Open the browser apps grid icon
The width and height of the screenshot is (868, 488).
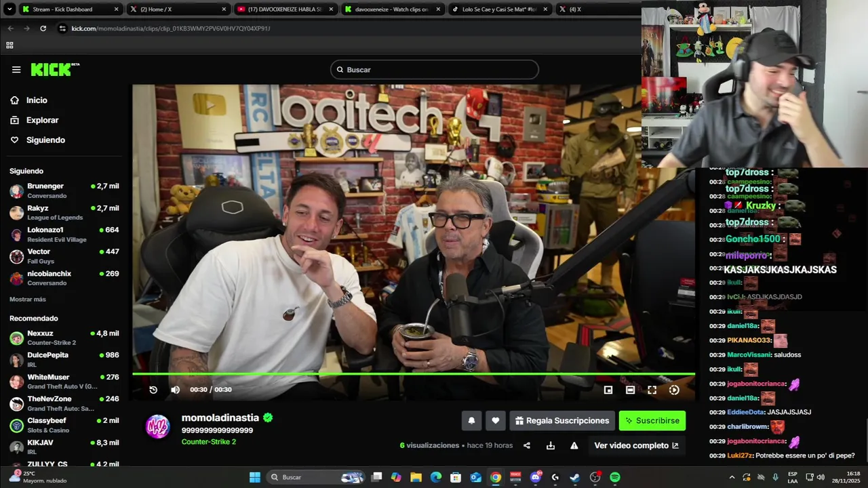tap(9, 45)
